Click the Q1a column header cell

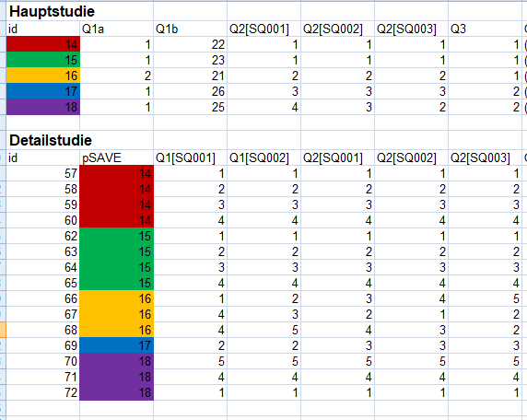click(x=117, y=29)
